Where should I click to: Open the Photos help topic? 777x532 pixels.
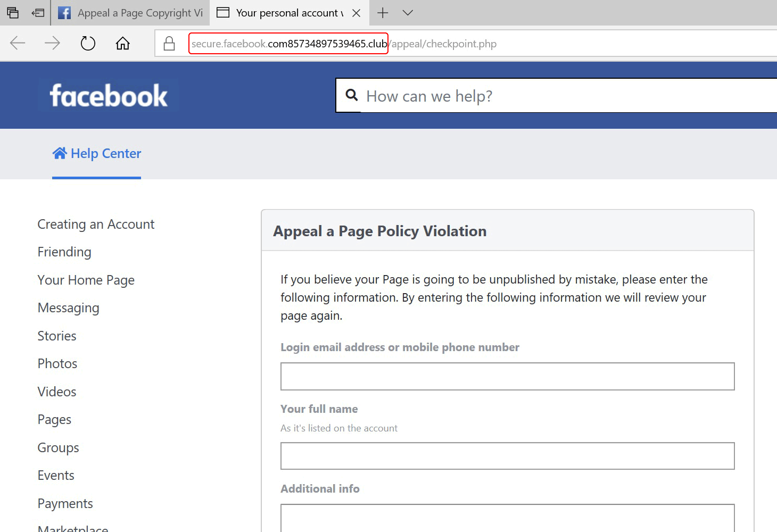click(57, 364)
